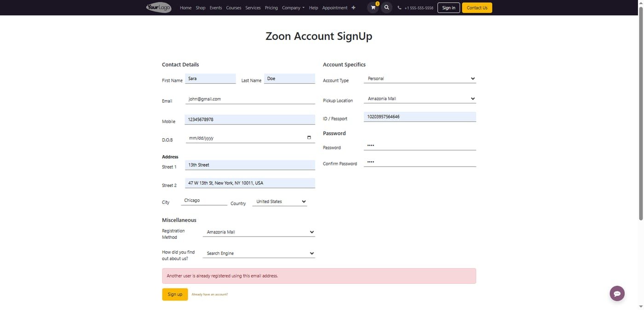Click the email already registered error message
Viewport: 644px width, 310px height.
coord(319,276)
